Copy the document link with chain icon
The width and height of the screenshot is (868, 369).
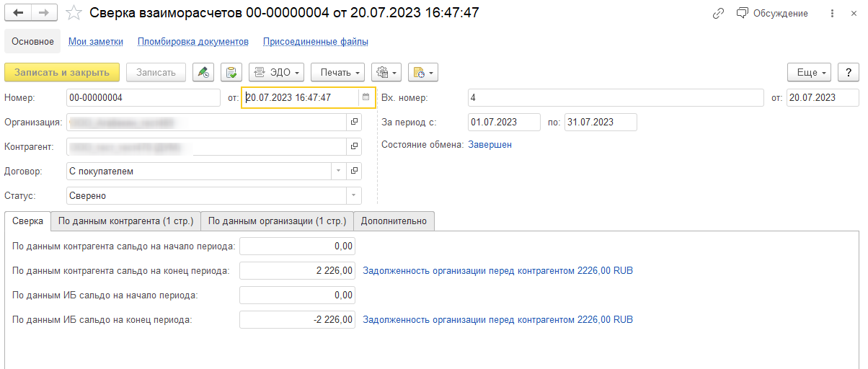point(717,14)
